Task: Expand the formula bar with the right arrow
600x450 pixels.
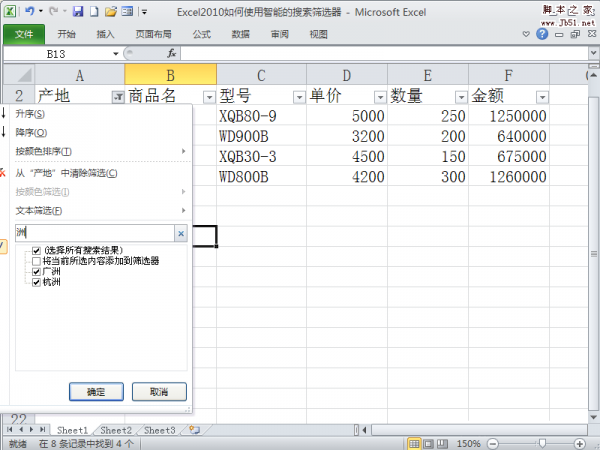Action: click(x=593, y=53)
